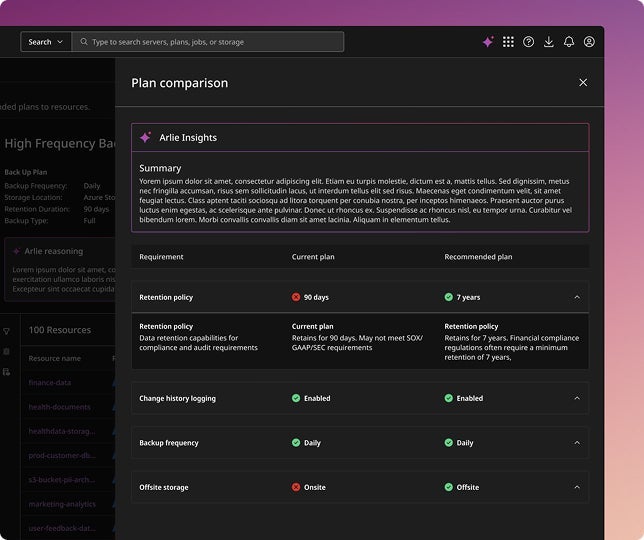
Task: Click the filter funnel icon in sidebar
Action: coord(6,331)
